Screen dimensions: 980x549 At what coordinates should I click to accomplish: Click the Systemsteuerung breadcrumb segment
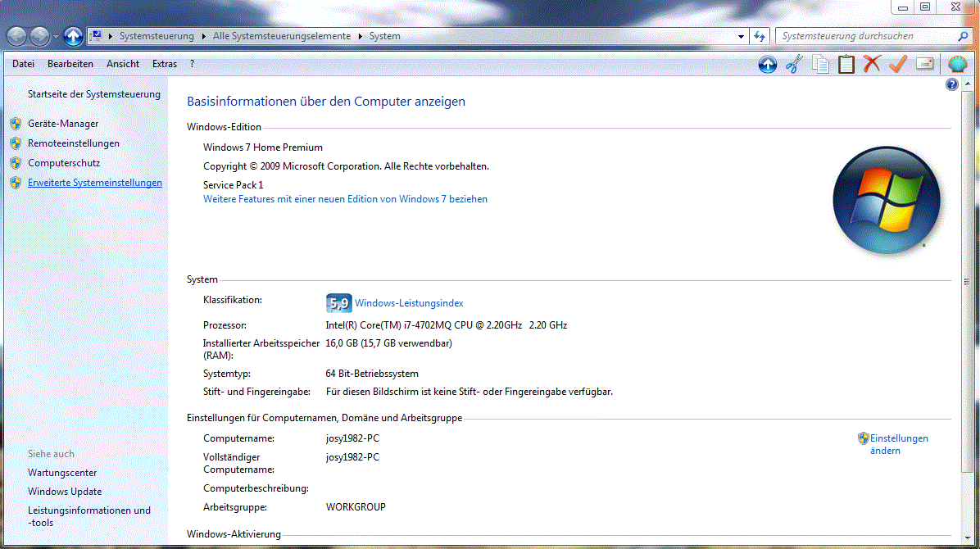(x=157, y=36)
